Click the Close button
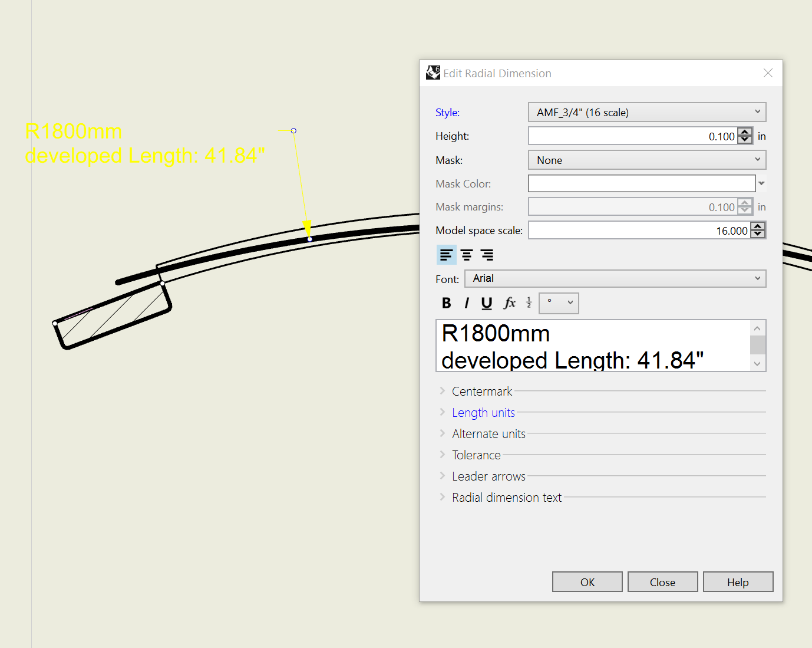 [663, 582]
